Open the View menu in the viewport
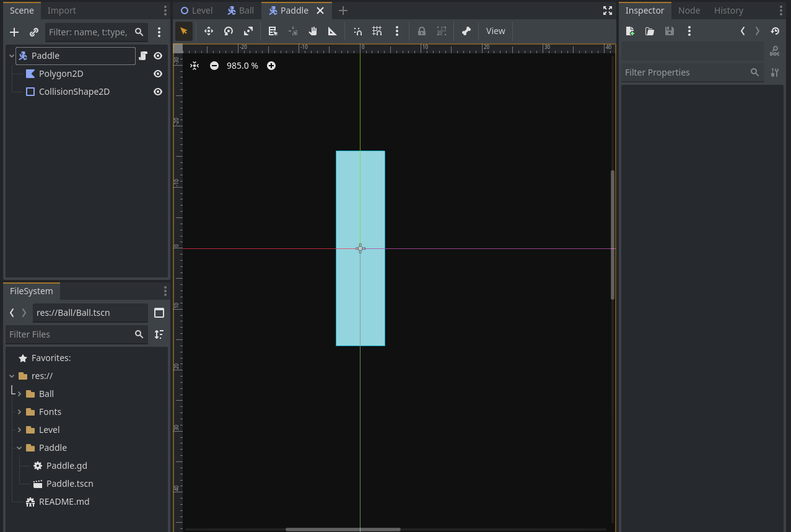 [495, 30]
